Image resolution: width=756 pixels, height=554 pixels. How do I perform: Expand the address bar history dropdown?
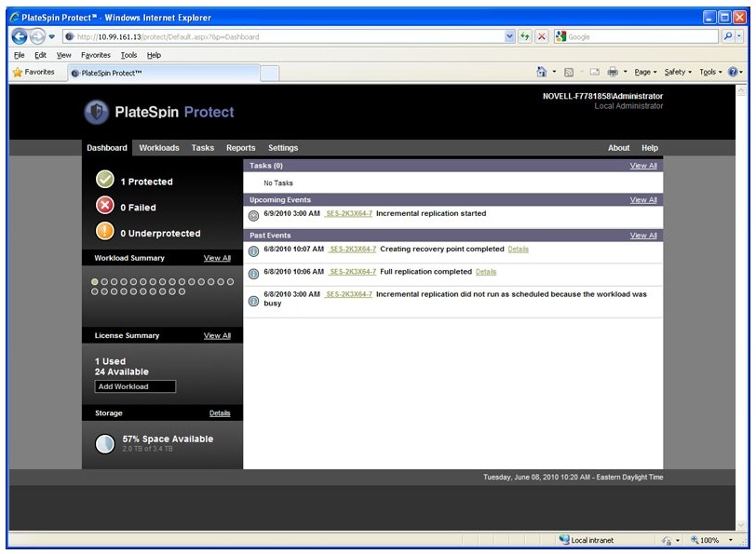[x=509, y=36]
